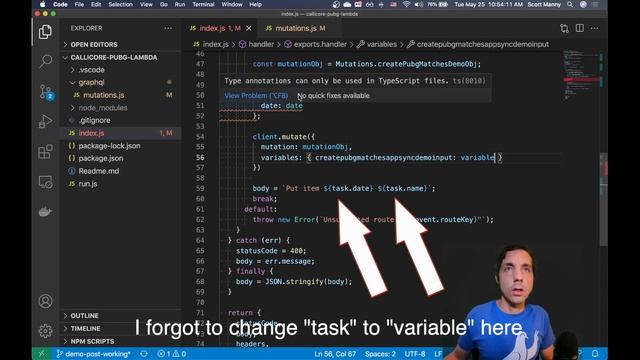Click the editor vertical scrollbar
640x360 pixels.
point(604,199)
